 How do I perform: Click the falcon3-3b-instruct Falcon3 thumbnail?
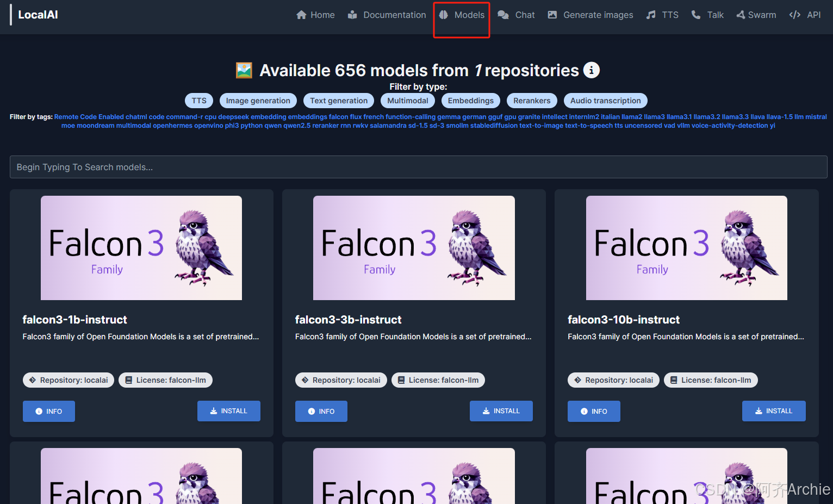[414, 248]
